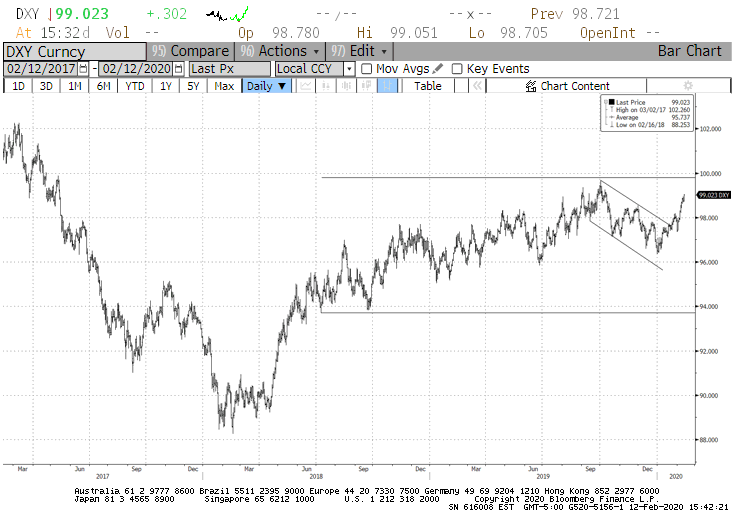Image resolution: width=736 pixels, height=530 pixels.
Task: Click the highlighted active chart style icon
Action: click(386, 86)
